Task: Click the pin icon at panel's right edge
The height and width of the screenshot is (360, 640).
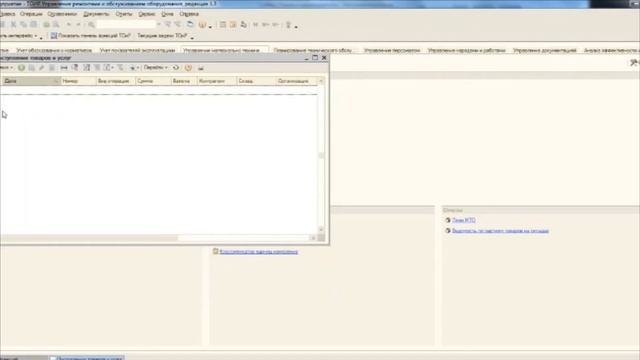Action: 634,63
